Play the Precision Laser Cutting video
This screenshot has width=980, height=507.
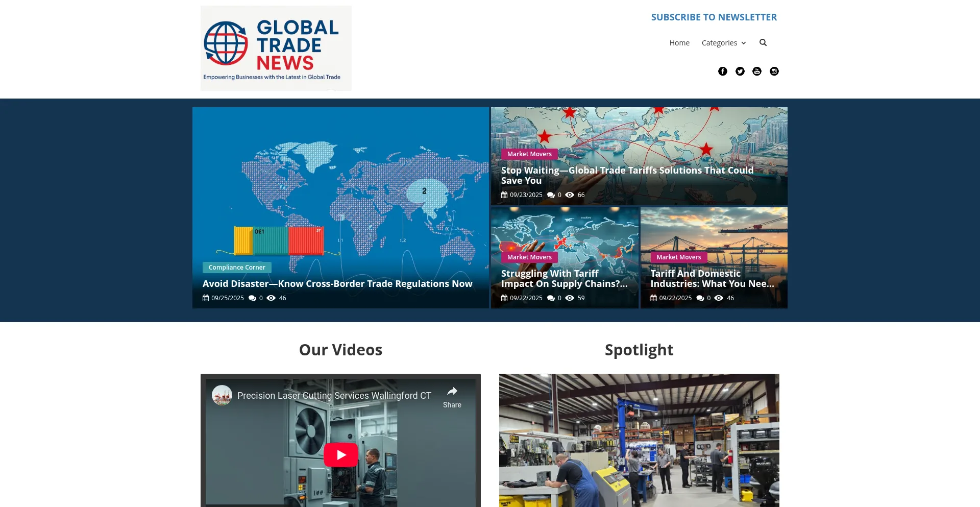(340, 455)
